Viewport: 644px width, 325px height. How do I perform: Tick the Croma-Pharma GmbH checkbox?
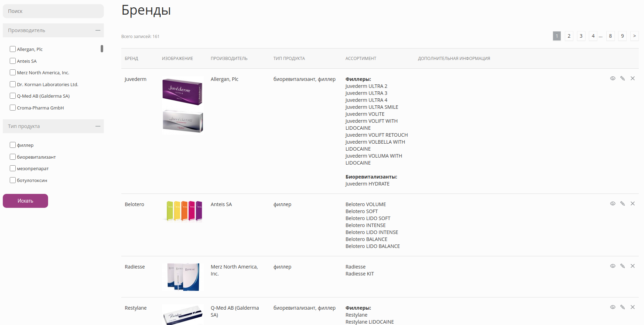click(x=13, y=108)
